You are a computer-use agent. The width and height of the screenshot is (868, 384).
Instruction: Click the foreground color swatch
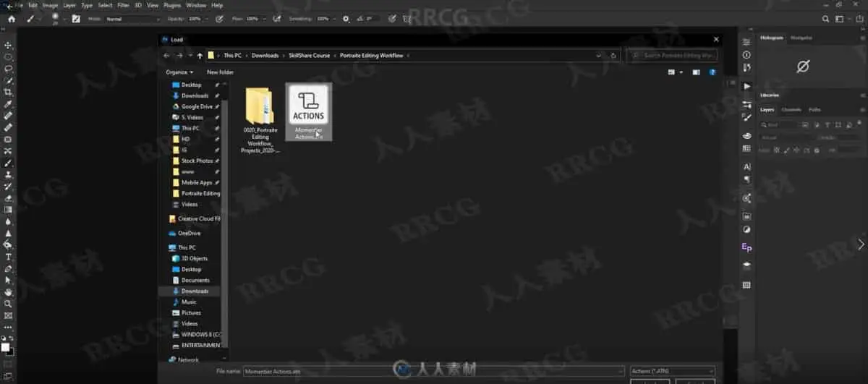point(6,347)
